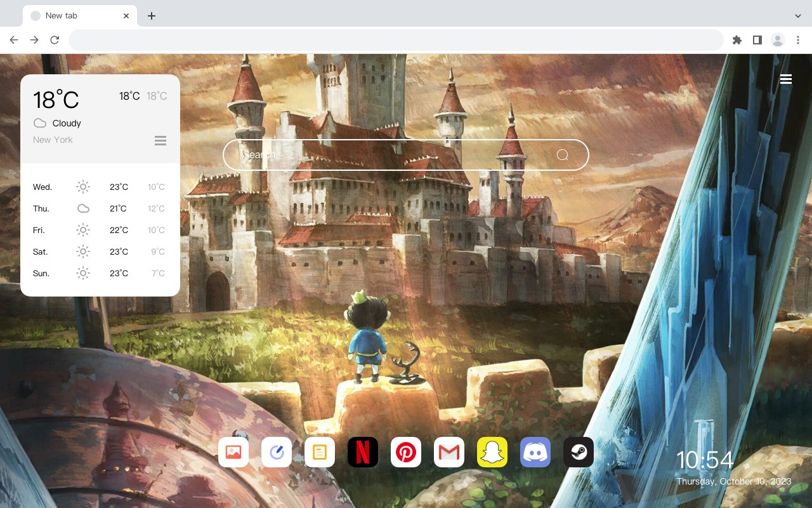812x508 pixels.
Task: Click Thursday's cloud weather icon
Action: point(83,208)
